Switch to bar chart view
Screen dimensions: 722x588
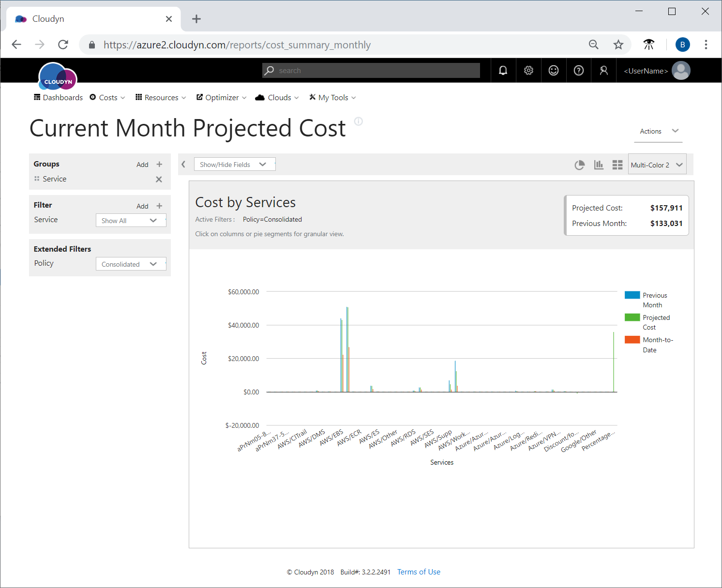click(x=599, y=165)
